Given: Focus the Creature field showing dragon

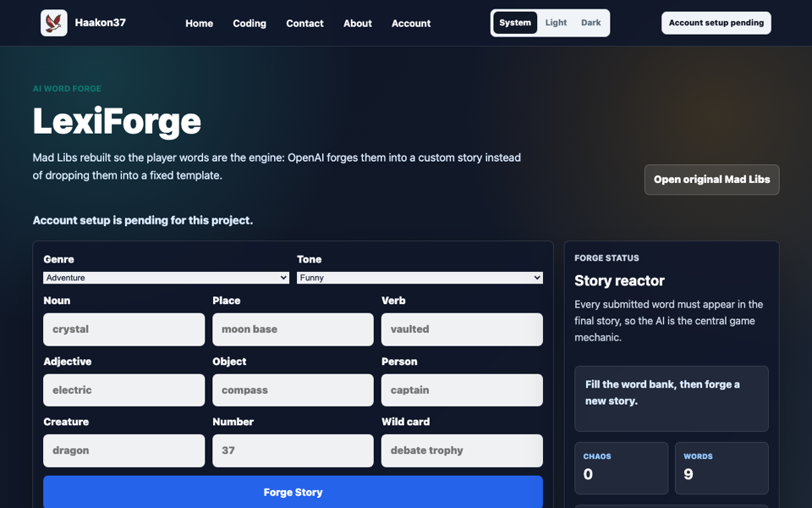Looking at the screenshot, I should pos(123,450).
